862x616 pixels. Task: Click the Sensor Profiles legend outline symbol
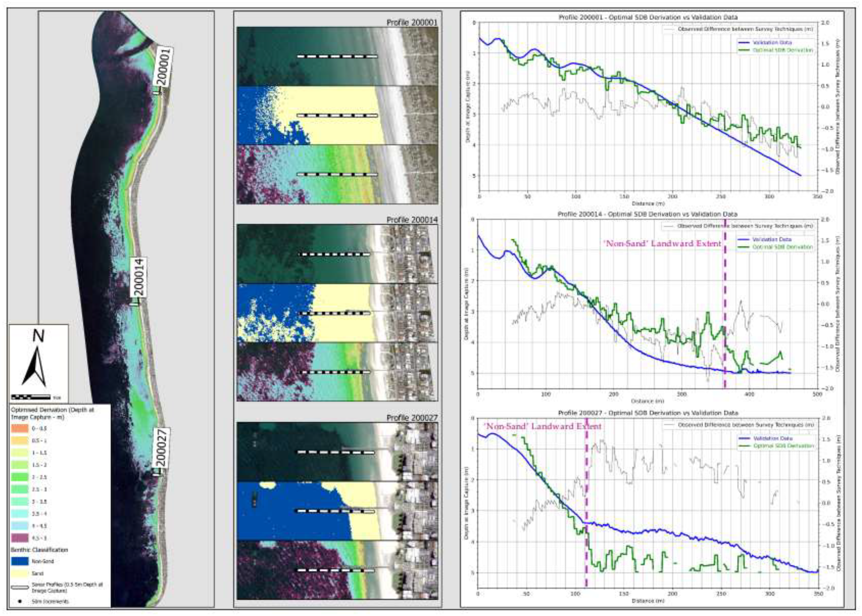[x=20, y=588]
